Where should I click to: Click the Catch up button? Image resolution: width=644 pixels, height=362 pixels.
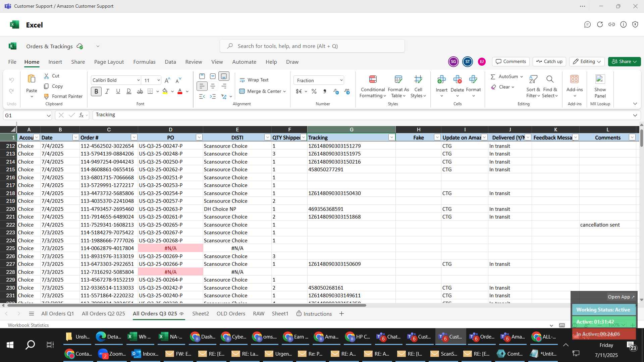click(x=549, y=62)
